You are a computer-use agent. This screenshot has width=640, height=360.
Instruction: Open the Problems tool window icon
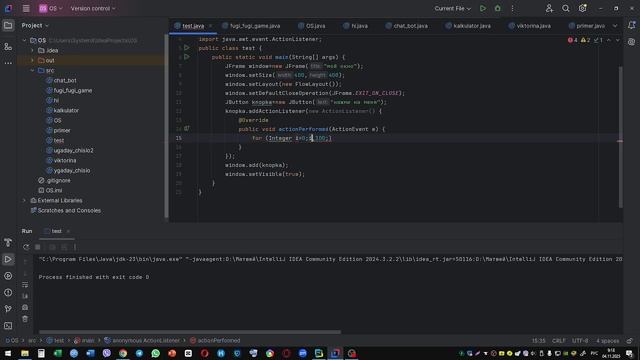(x=8, y=293)
